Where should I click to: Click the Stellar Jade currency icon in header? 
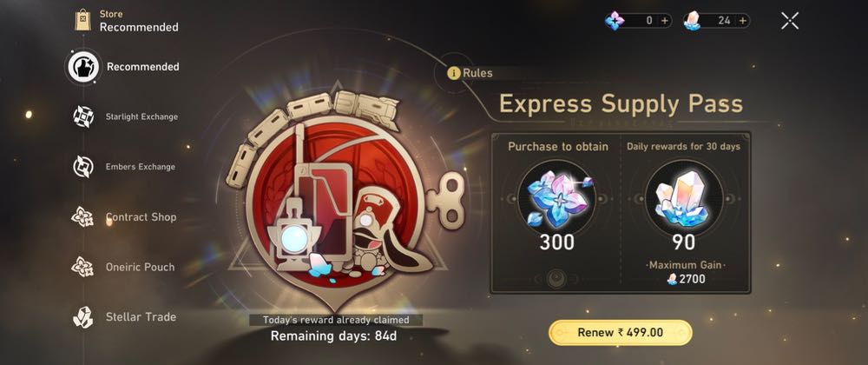(x=692, y=21)
